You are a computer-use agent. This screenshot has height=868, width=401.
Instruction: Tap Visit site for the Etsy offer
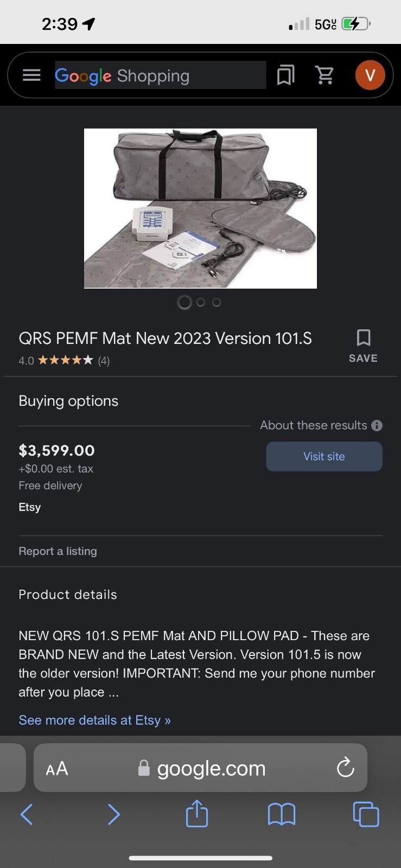[324, 456]
